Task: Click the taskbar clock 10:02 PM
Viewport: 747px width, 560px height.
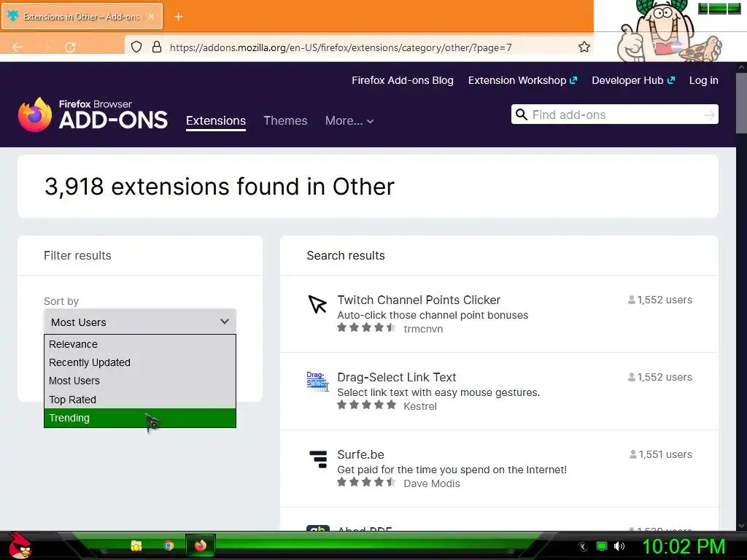Action: [684, 546]
